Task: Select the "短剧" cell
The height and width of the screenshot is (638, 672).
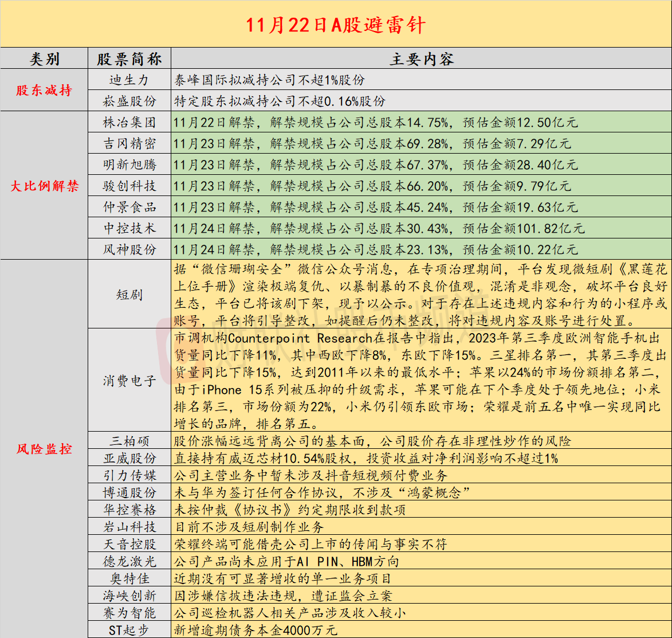Action: [x=129, y=295]
